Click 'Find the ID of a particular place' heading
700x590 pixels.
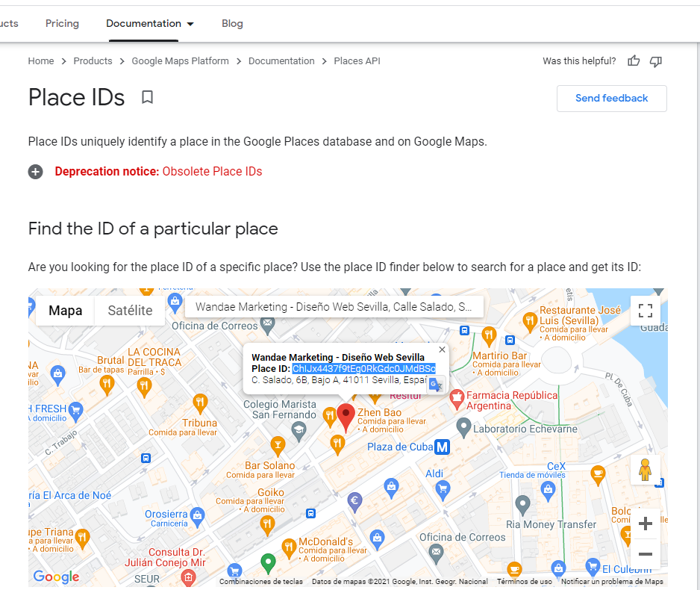click(x=153, y=229)
